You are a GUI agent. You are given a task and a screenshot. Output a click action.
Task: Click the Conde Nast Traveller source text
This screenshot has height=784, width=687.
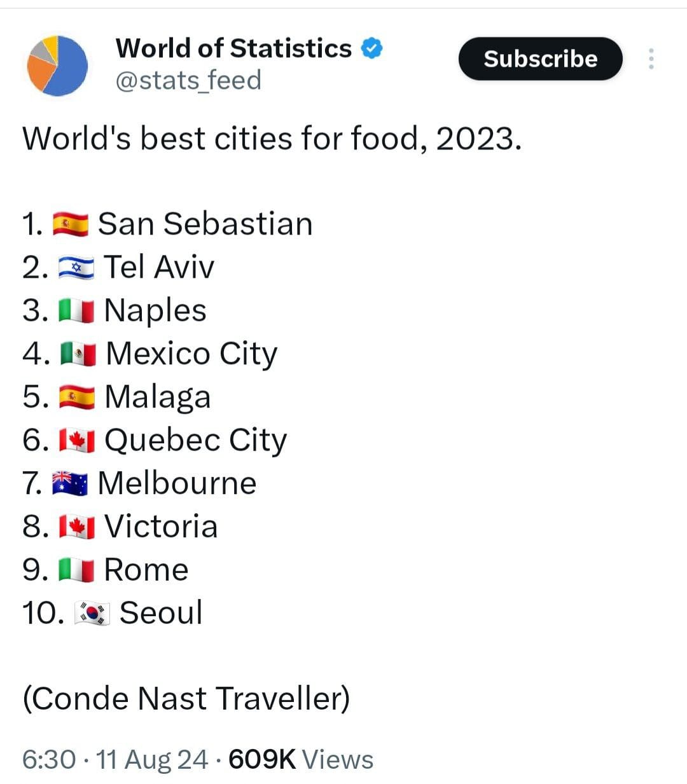coord(186,698)
